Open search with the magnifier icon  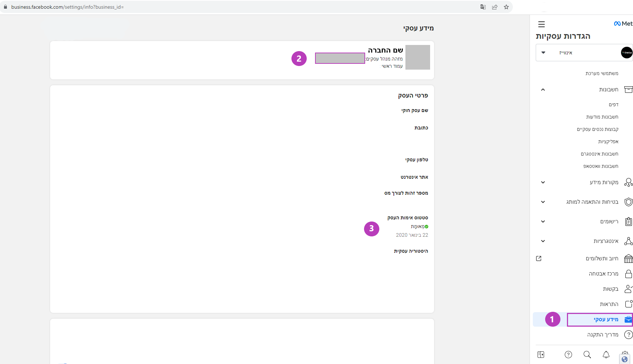click(587, 355)
